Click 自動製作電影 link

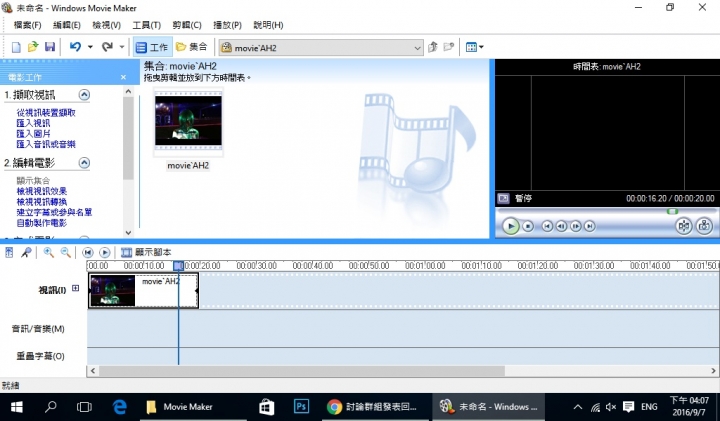42,223
